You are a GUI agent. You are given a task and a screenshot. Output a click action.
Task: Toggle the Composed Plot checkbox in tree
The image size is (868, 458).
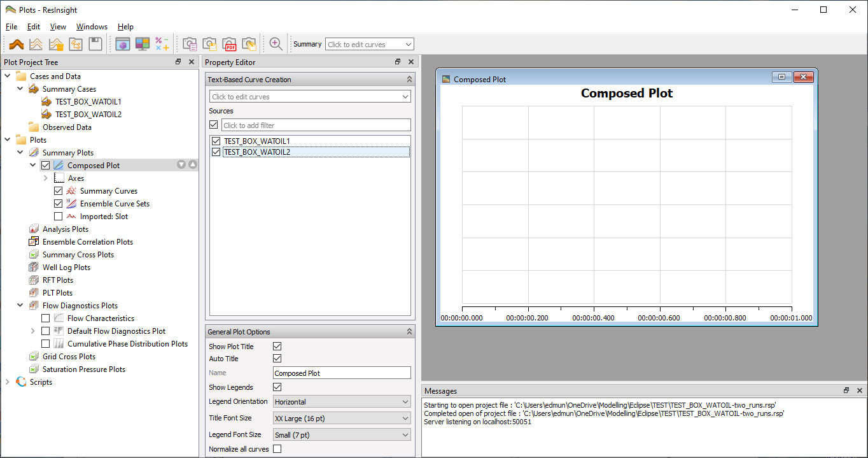tap(45, 166)
